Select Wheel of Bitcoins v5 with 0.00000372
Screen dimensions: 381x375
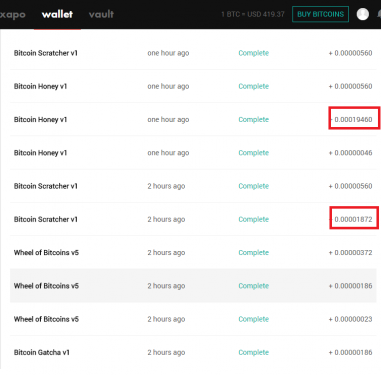[x=193, y=253]
